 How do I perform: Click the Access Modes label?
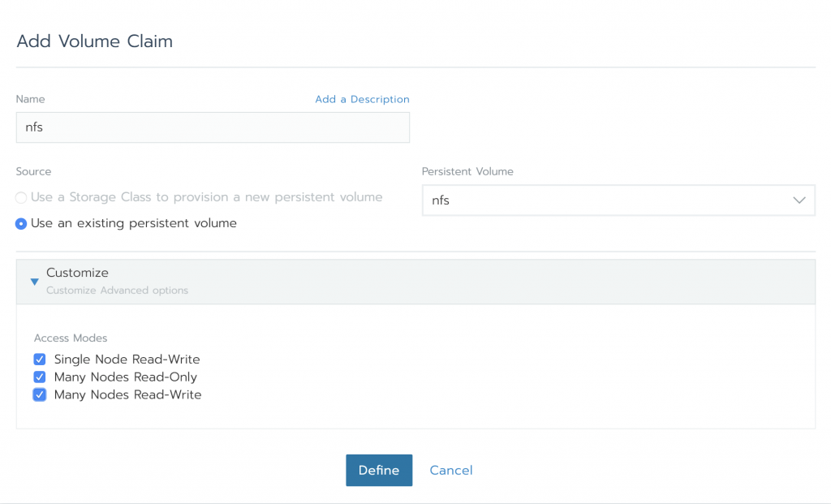(71, 338)
